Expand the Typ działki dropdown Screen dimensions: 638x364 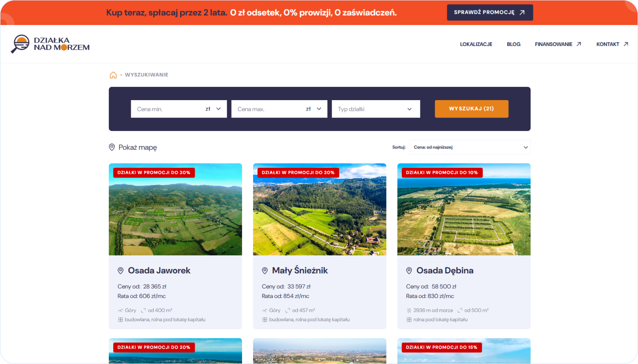(x=409, y=109)
